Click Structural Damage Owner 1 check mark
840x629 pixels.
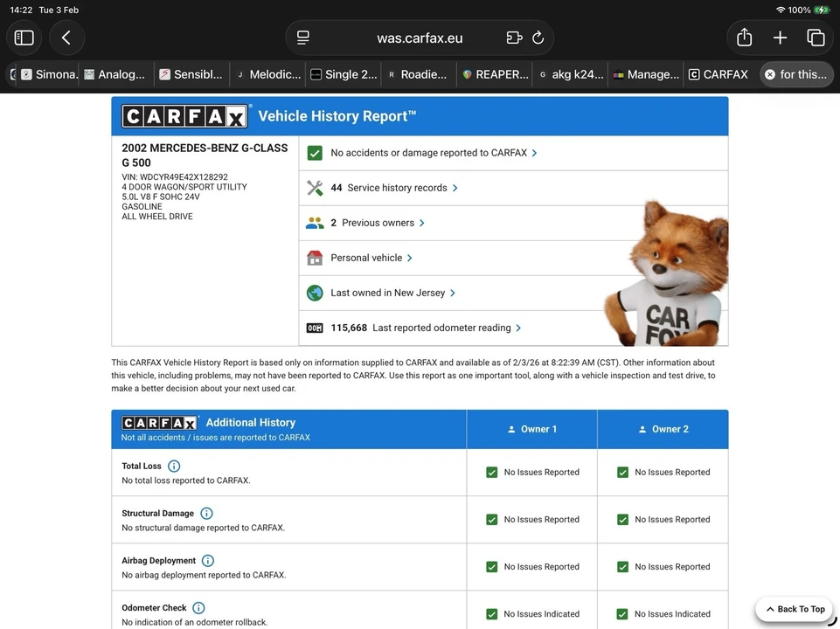point(492,519)
